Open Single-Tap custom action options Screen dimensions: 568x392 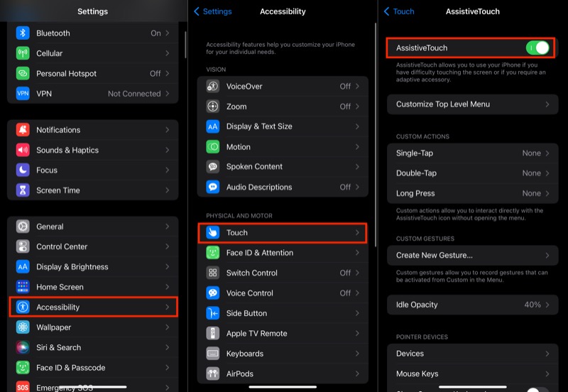472,153
